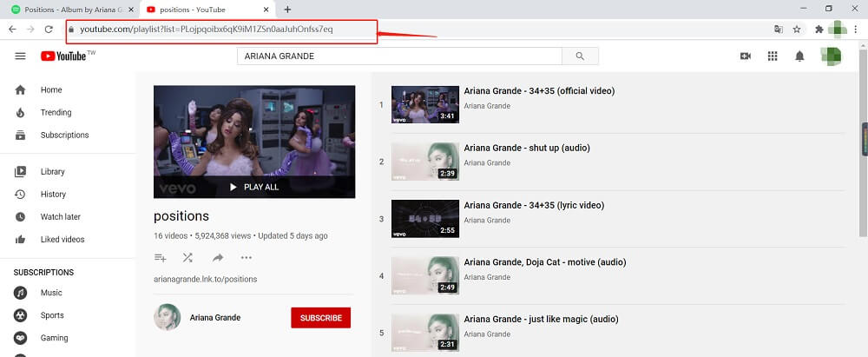Image resolution: width=868 pixels, height=357 pixels.
Task: Save the playlist with add-to-library icon
Action: coord(160,258)
